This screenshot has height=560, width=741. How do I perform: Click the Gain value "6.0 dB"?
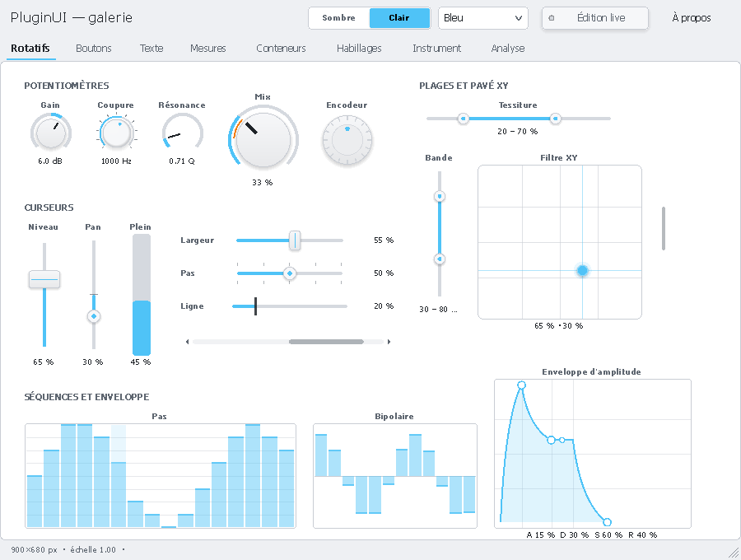point(50,161)
